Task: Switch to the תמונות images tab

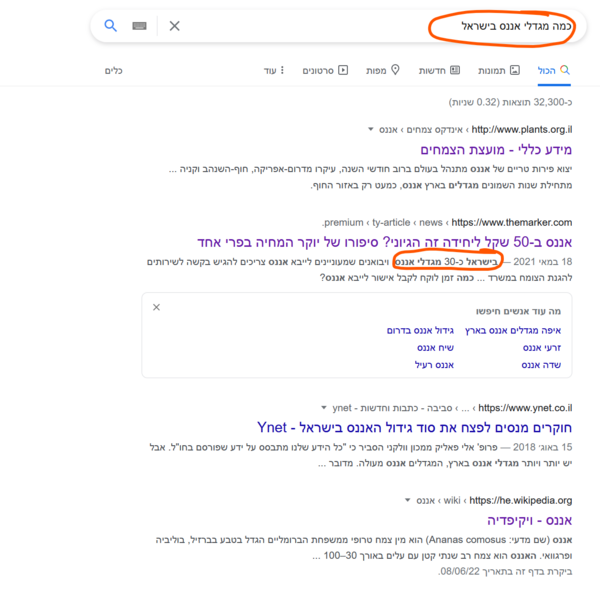Action: pyautogui.click(x=499, y=70)
